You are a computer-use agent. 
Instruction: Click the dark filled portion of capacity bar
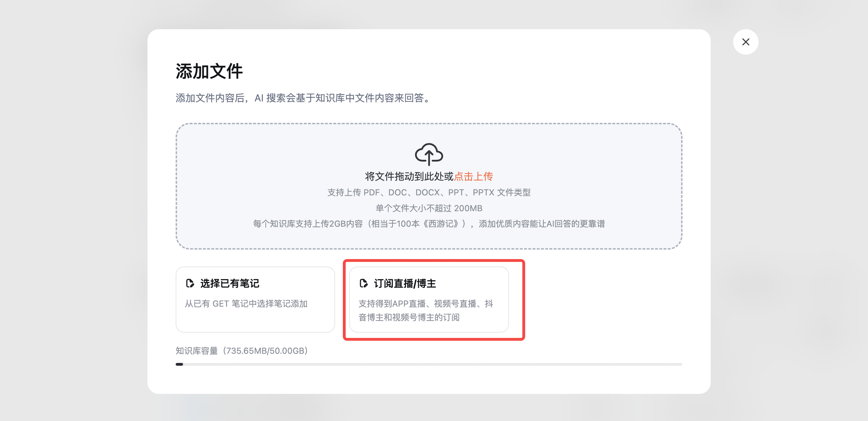click(x=180, y=364)
